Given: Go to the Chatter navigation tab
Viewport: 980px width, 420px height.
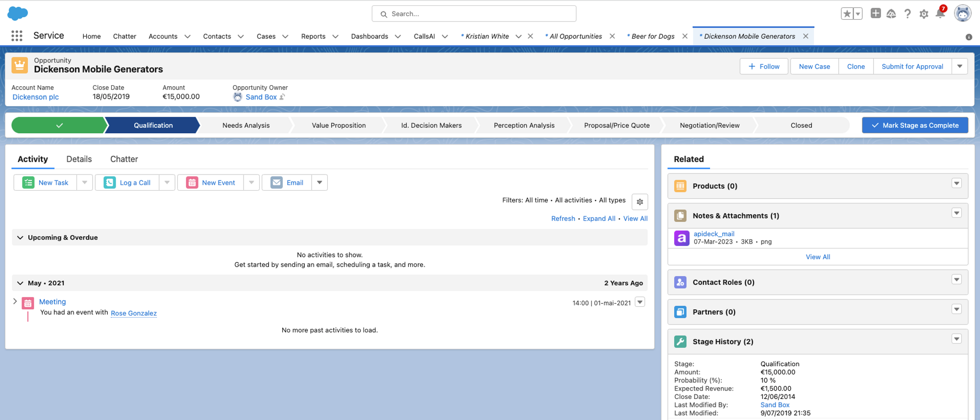Looking at the screenshot, I should pos(124,36).
